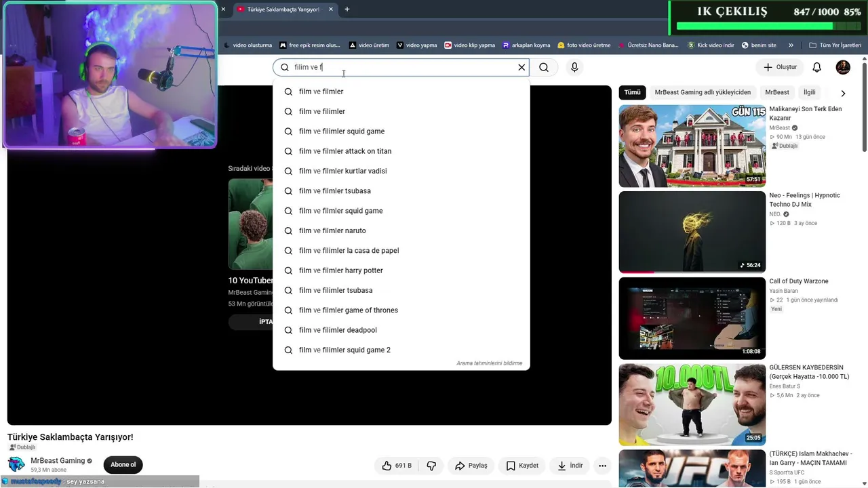Open the 'free epik resim olus...' bookmark

click(309, 45)
